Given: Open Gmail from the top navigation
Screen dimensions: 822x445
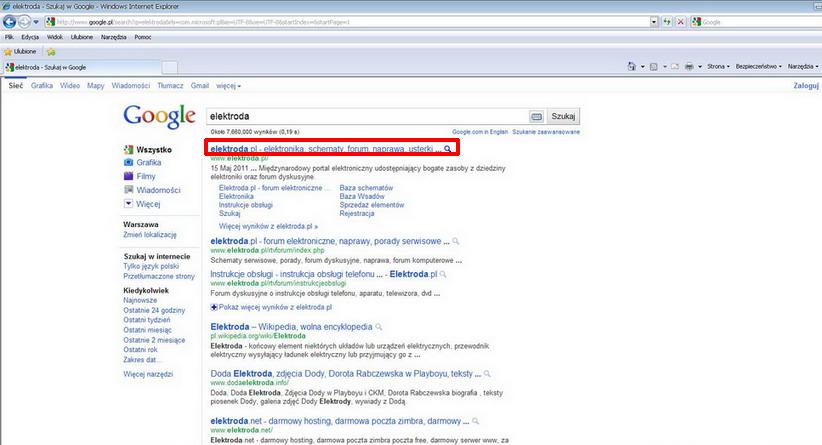Looking at the screenshot, I should pos(200,85).
